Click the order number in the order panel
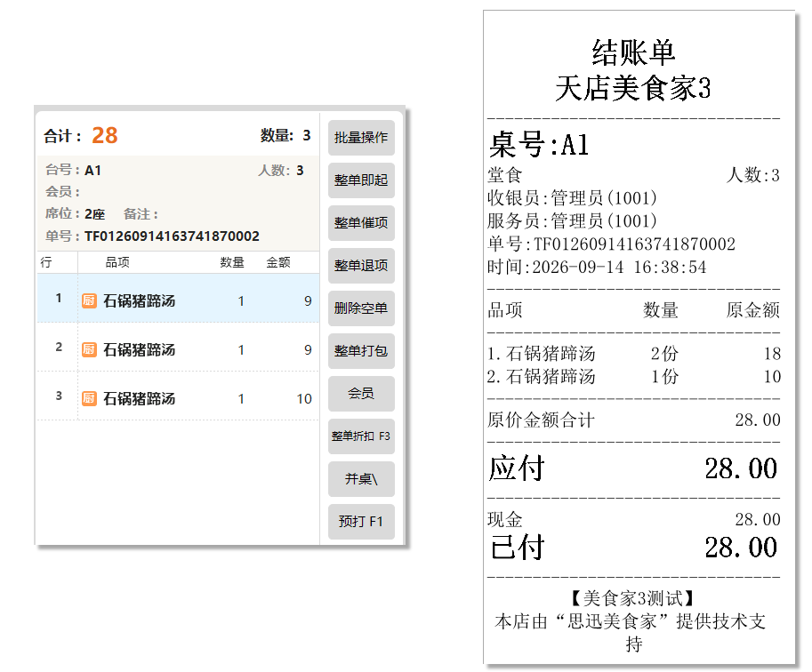The height and width of the screenshot is (672, 812). click(x=172, y=236)
